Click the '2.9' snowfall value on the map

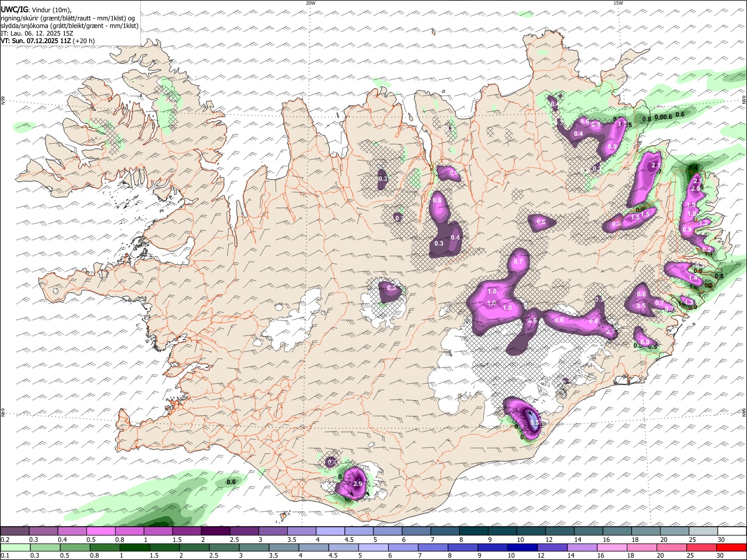pyautogui.click(x=358, y=484)
